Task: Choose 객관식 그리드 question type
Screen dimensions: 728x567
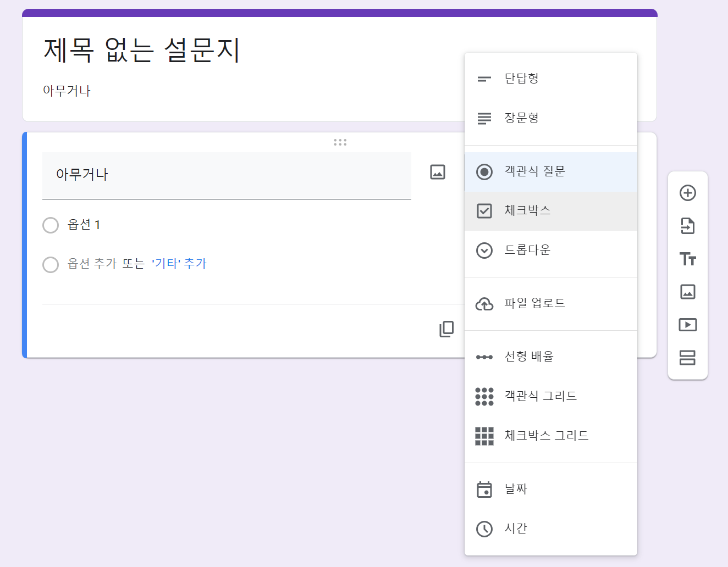Action: coord(551,396)
